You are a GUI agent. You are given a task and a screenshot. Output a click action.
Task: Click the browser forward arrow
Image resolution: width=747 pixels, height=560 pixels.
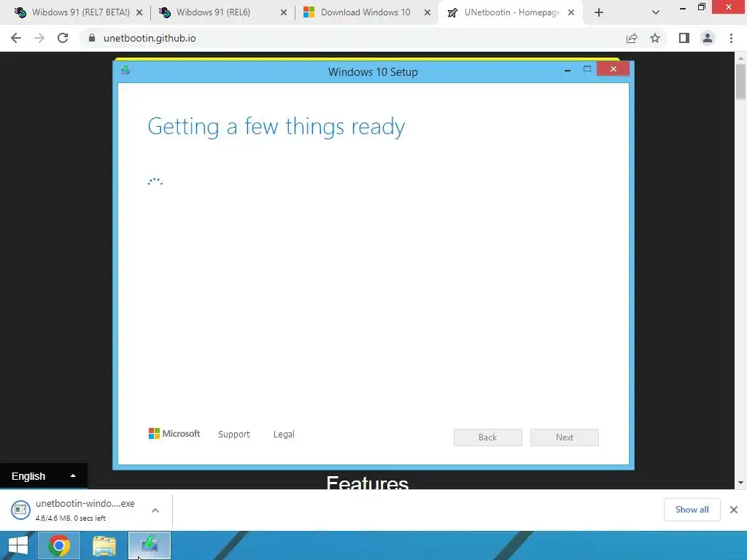[39, 38]
